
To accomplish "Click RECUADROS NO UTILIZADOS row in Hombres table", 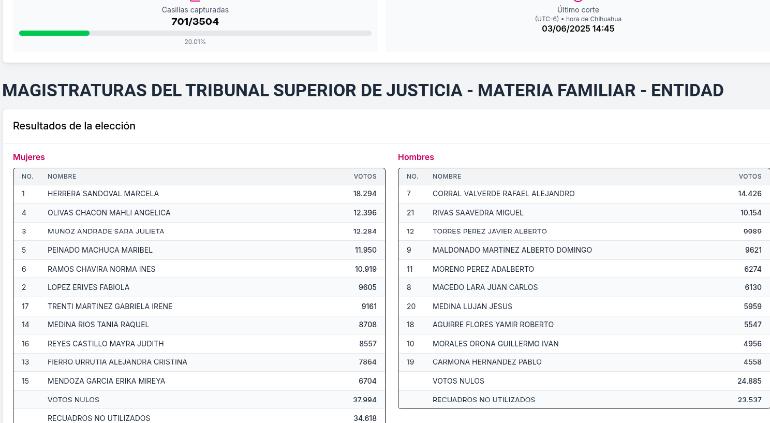I will tap(584, 400).
